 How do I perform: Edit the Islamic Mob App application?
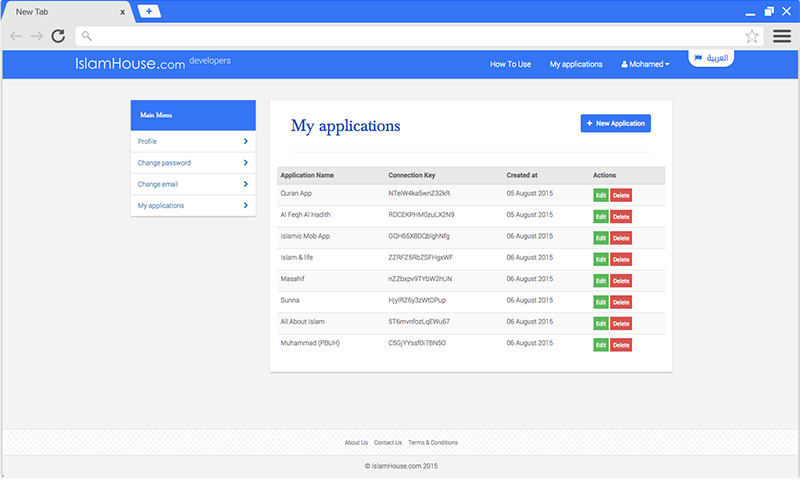[601, 238]
